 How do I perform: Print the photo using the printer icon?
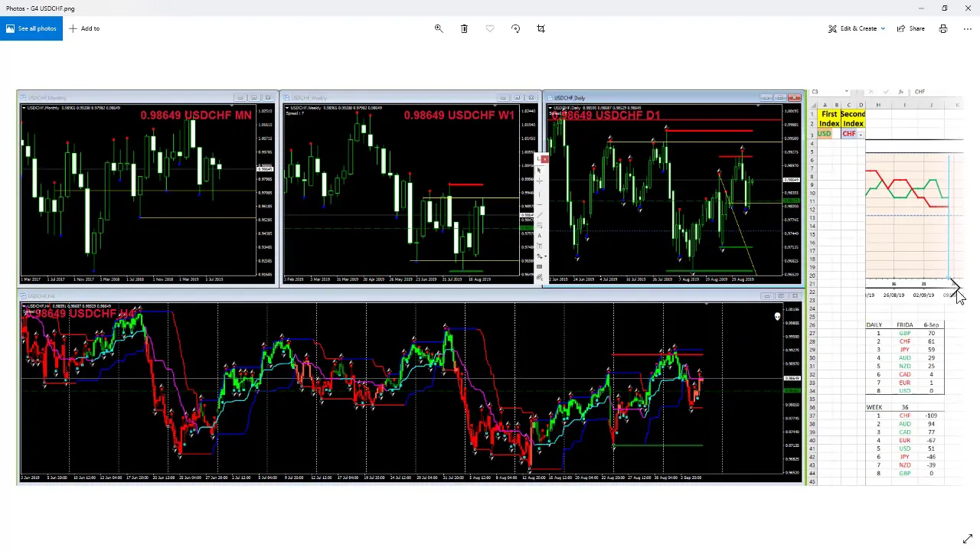pos(943,28)
